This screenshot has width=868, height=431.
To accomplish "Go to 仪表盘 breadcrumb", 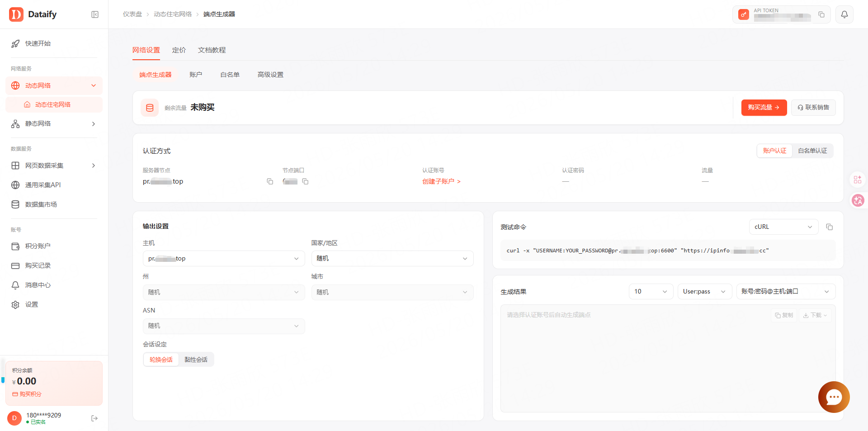I will pyautogui.click(x=132, y=14).
